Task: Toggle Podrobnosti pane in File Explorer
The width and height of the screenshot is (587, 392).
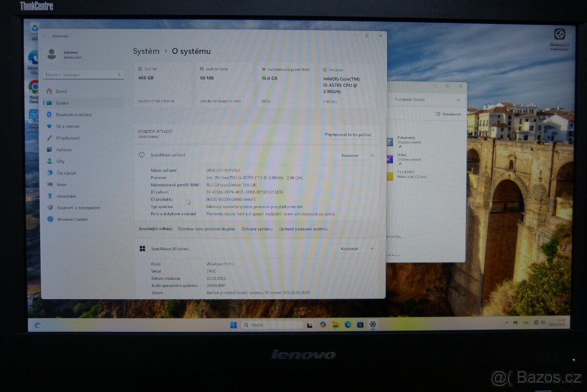Action: (x=448, y=114)
